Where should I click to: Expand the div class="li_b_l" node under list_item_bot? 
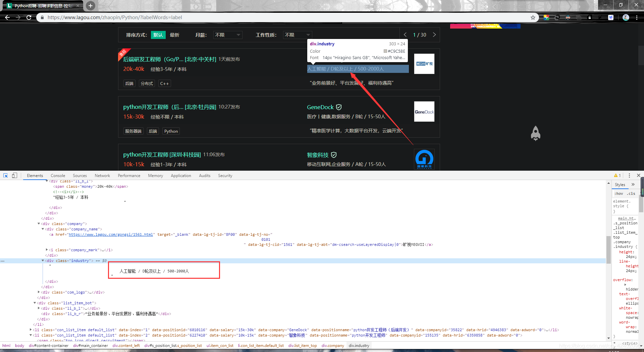tap(39, 308)
